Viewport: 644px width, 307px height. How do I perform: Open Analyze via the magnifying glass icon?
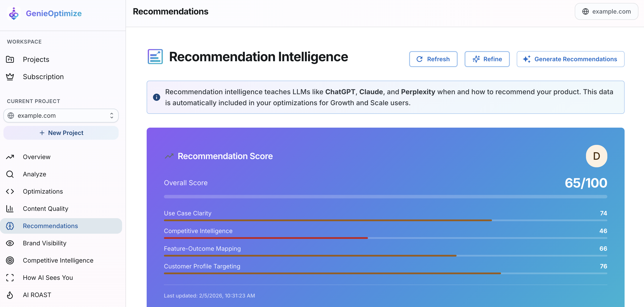(x=10, y=174)
